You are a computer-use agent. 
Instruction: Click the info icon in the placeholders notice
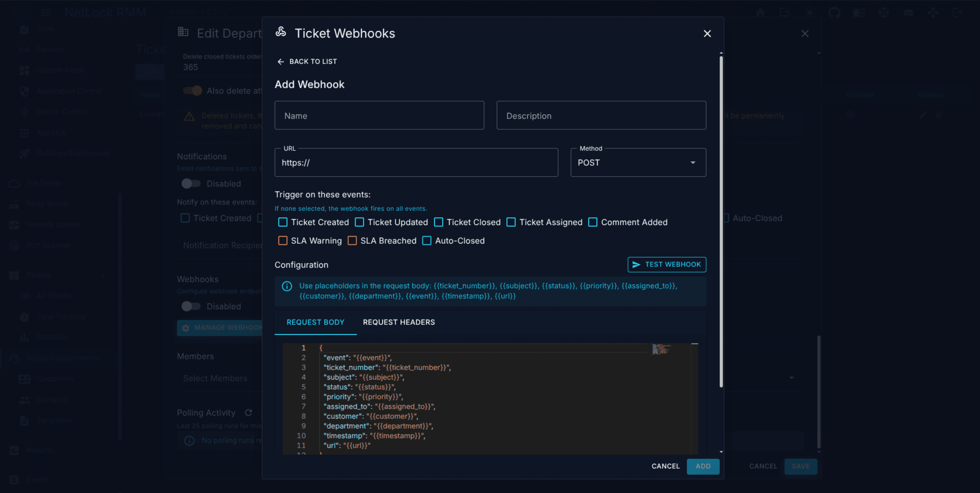tap(287, 286)
